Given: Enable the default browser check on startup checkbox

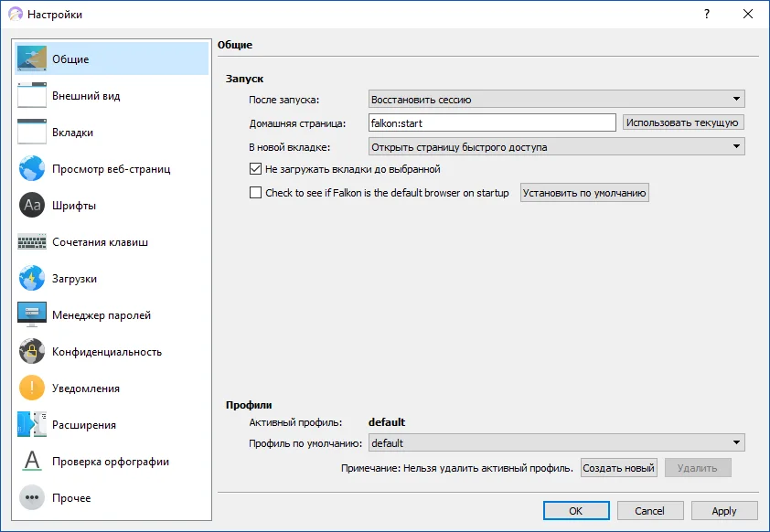Looking at the screenshot, I should 255,192.
